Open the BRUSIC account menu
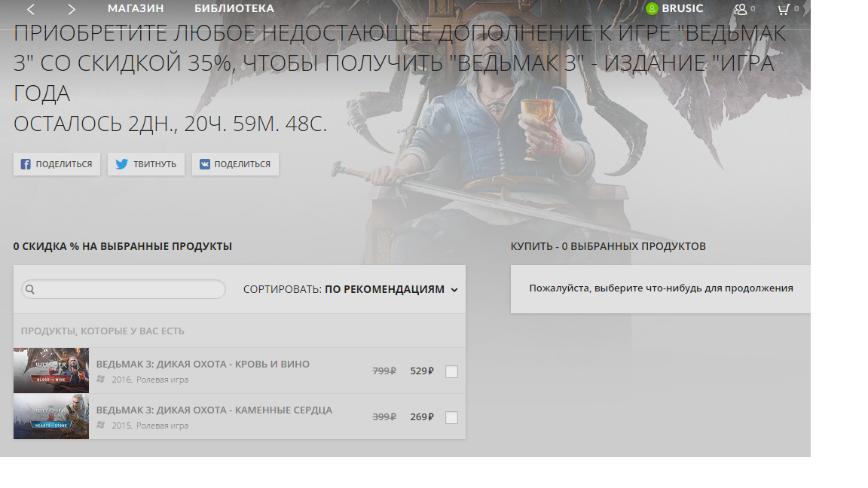The width and height of the screenshot is (868, 488). [682, 8]
